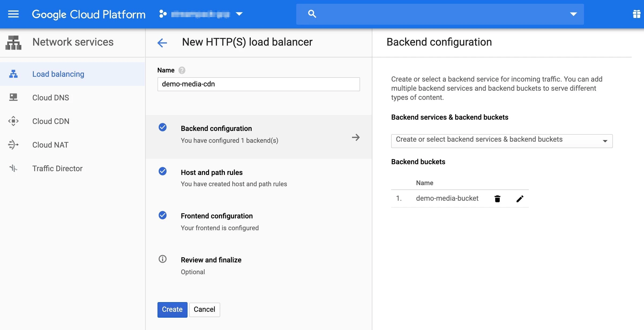Click the Google Cloud Platform logo
Image resolution: width=644 pixels, height=330 pixels.
(x=89, y=14)
